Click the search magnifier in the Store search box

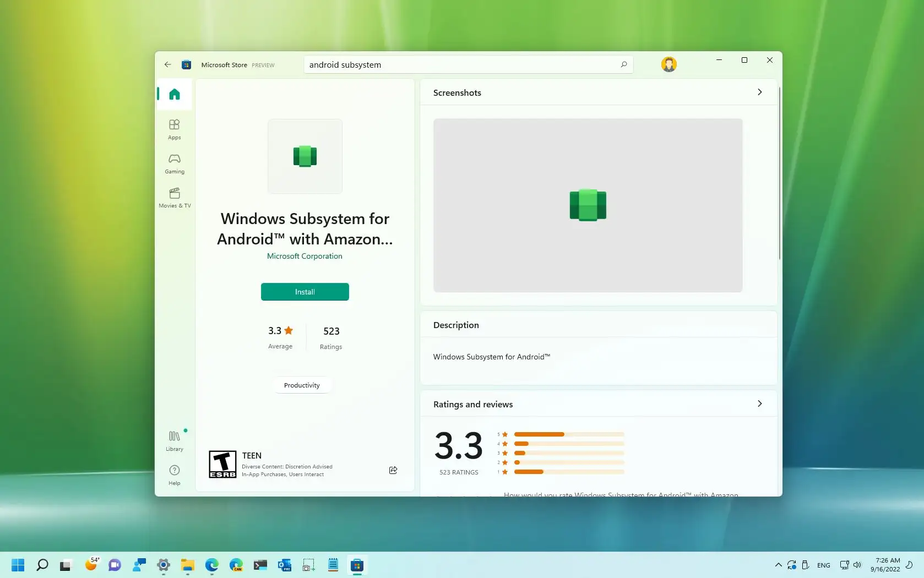[x=624, y=64]
